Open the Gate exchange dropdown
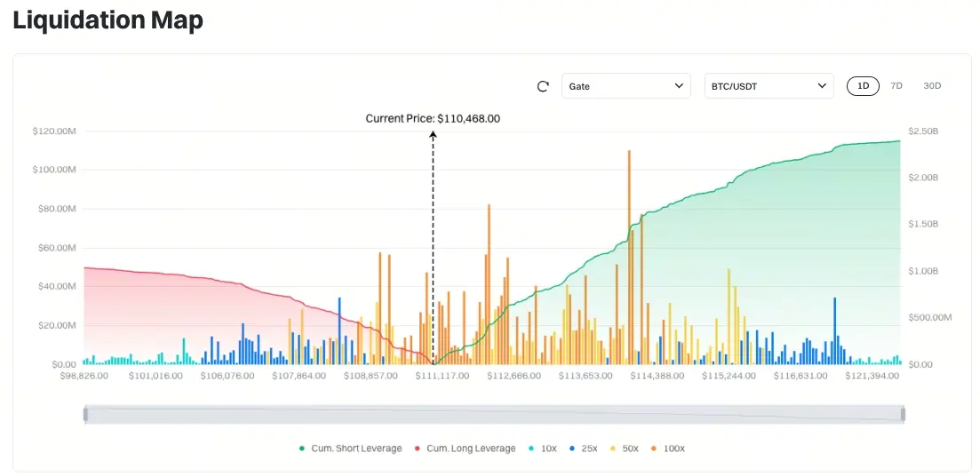 626,86
